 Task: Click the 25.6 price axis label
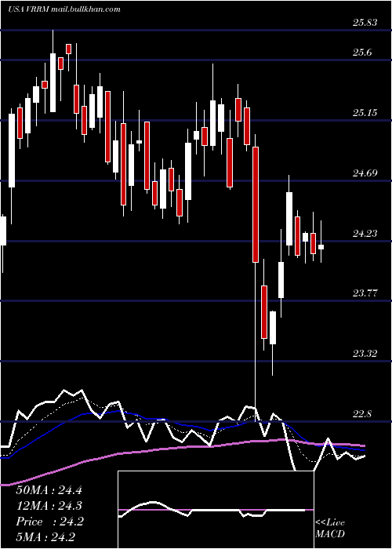point(362,53)
